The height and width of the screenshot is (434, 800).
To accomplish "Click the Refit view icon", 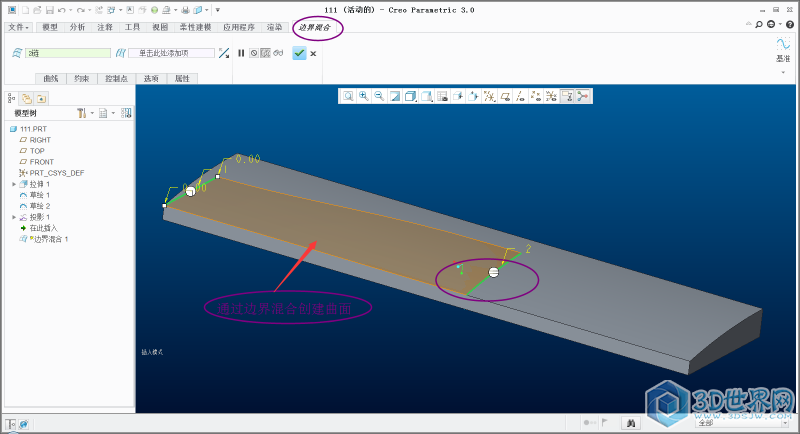I will [348, 96].
